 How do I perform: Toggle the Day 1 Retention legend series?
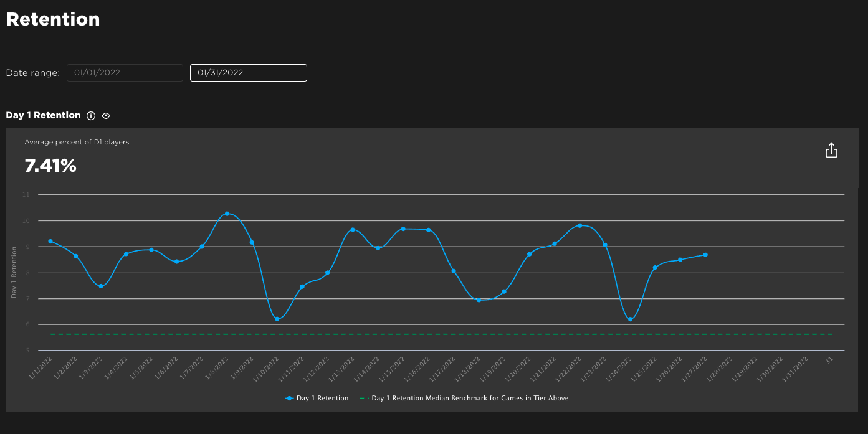322,398
